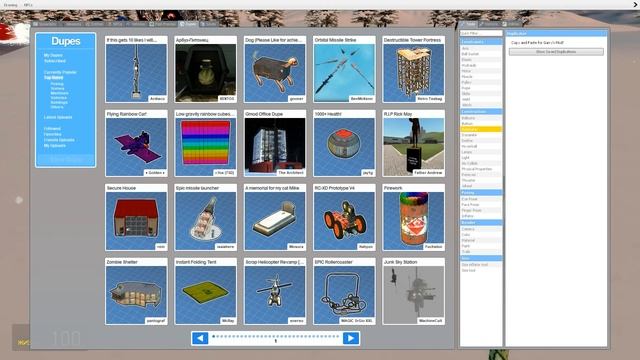Select the 'Physical Properties' tool
Image resolution: width=640 pixels, height=360 pixels.
(x=481, y=169)
